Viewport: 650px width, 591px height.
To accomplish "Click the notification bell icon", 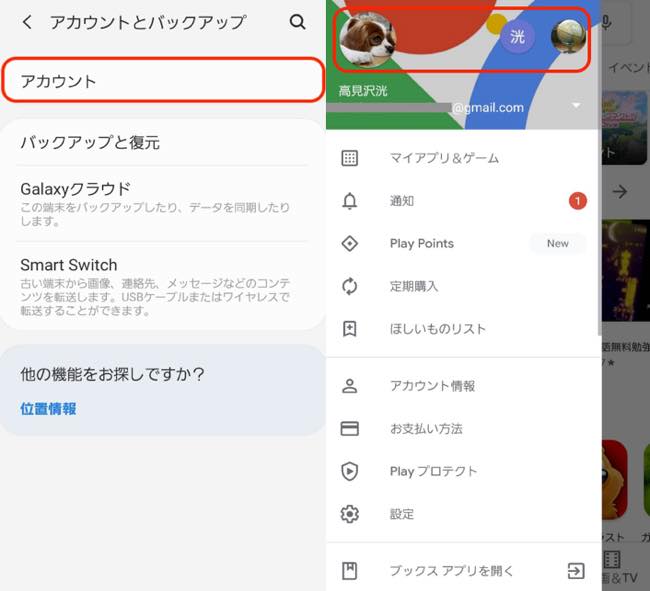I will pos(349,201).
